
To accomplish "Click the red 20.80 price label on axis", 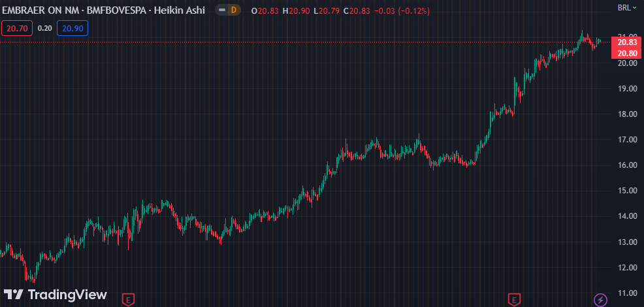I will [x=626, y=53].
